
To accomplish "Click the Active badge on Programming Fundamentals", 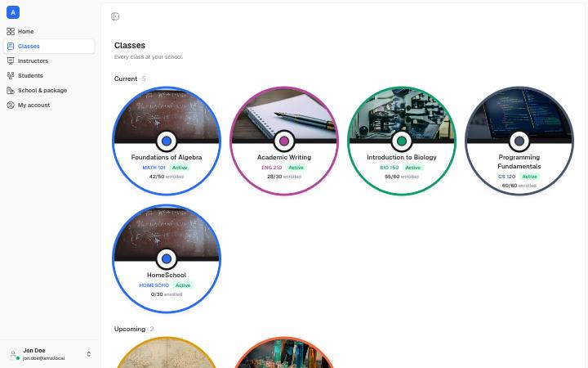I will coord(529,177).
